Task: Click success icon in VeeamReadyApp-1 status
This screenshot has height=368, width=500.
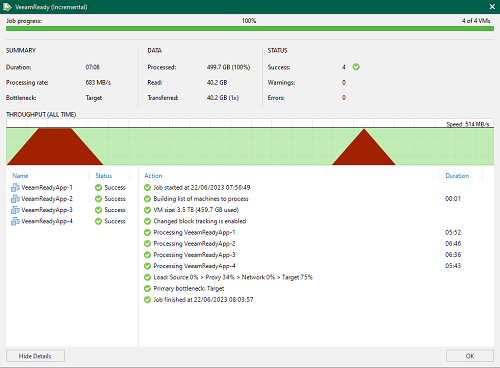Action: point(98,188)
